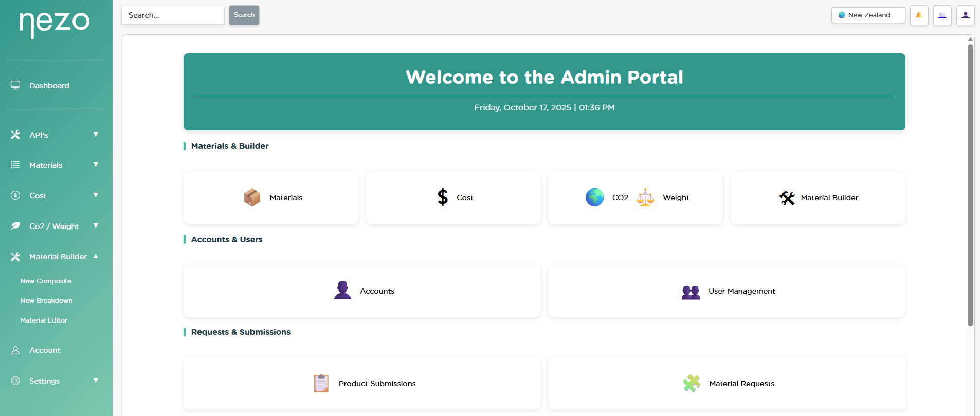Click the dollar sign Cost icon
This screenshot has height=416, width=980.
pyautogui.click(x=443, y=197)
